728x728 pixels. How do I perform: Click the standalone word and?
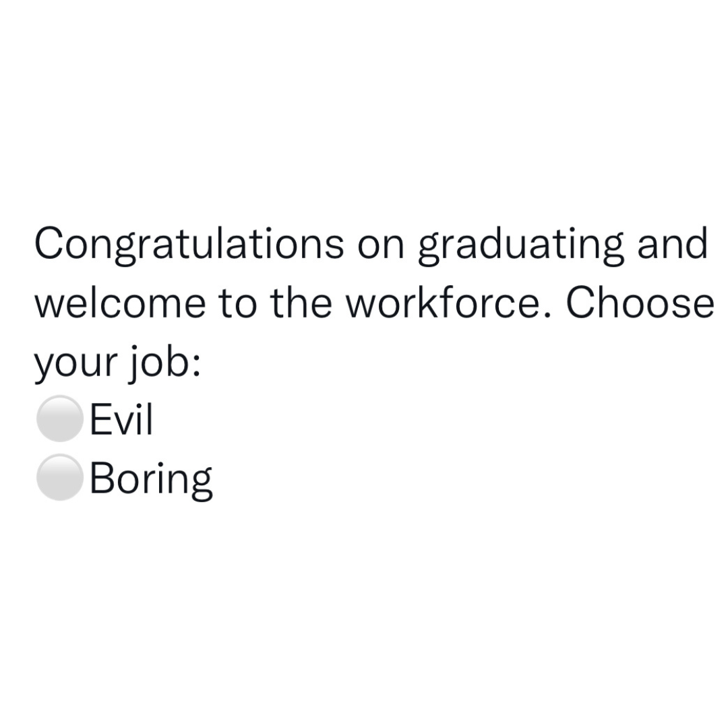(673, 244)
